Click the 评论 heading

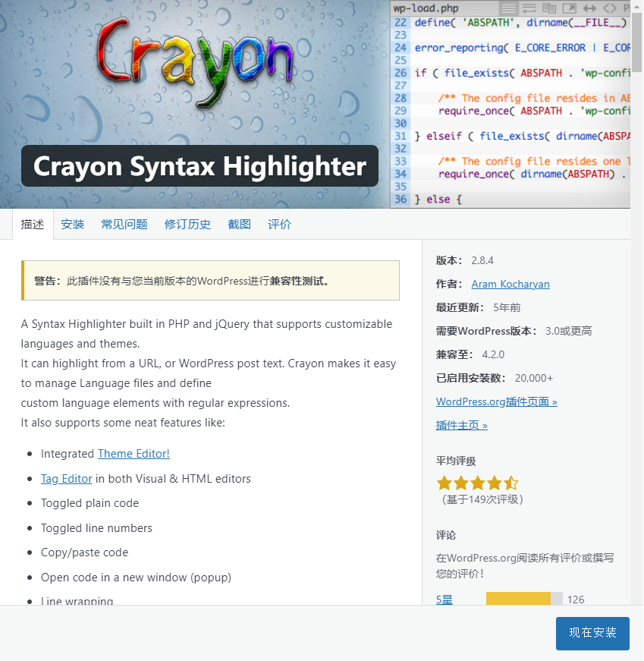446,535
